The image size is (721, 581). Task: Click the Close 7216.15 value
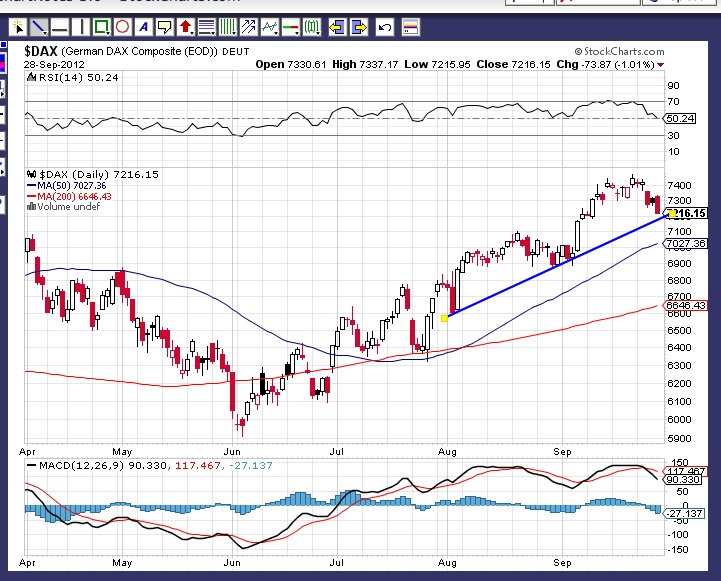(x=513, y=64)
